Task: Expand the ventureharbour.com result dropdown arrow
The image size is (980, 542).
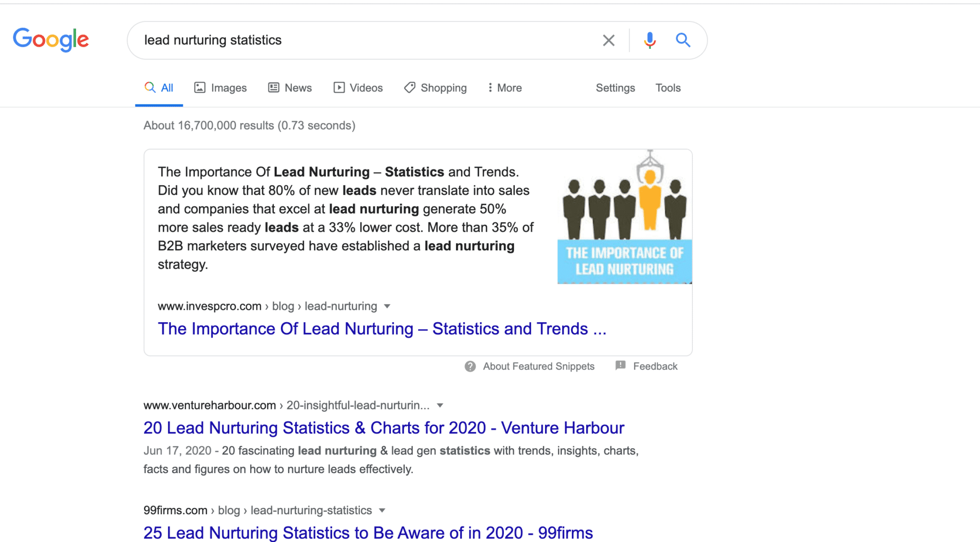Action: click(440, 405)
